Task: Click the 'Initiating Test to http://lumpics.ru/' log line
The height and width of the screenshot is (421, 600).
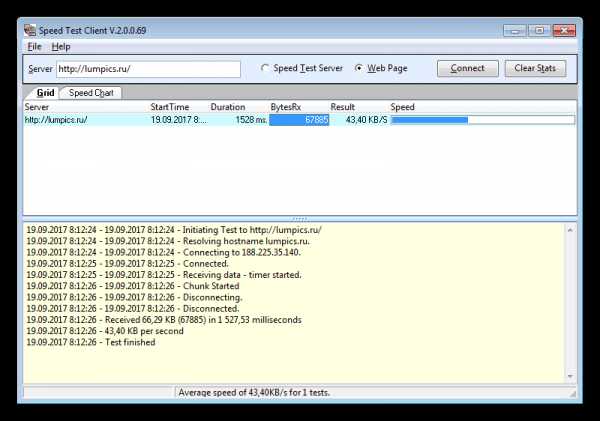Action: pos(174,230)
